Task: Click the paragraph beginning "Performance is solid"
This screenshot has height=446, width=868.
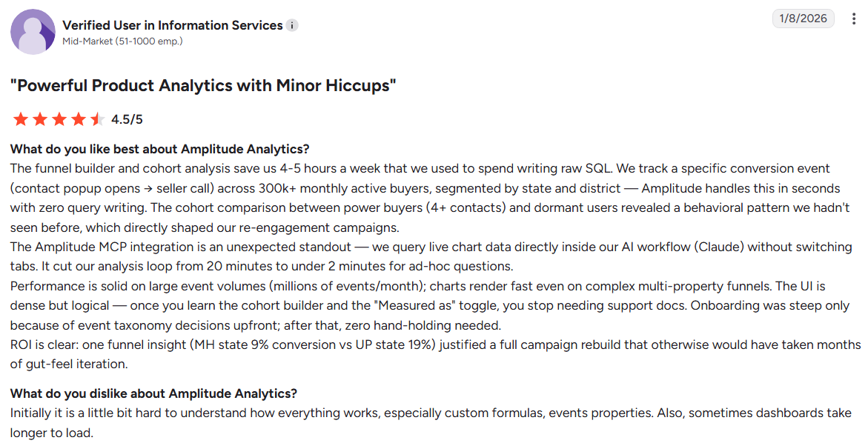Action: point(430,305)
